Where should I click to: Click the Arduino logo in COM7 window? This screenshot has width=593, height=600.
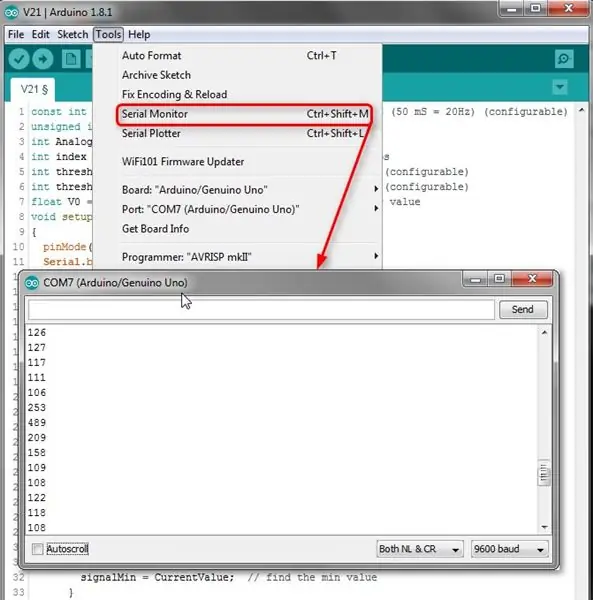click(32, 283)
